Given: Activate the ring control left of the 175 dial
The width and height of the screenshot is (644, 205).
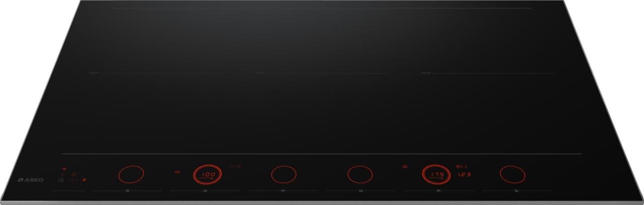Looking at the screenshot, I should 360,174.
